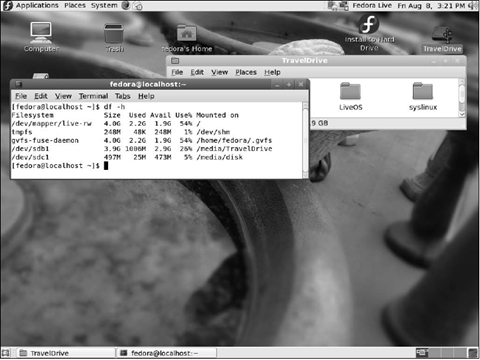The image size is (480, 360).
Task: Select the LiveOS folder in TravelDrive window
Action: (x=350, y=97)
